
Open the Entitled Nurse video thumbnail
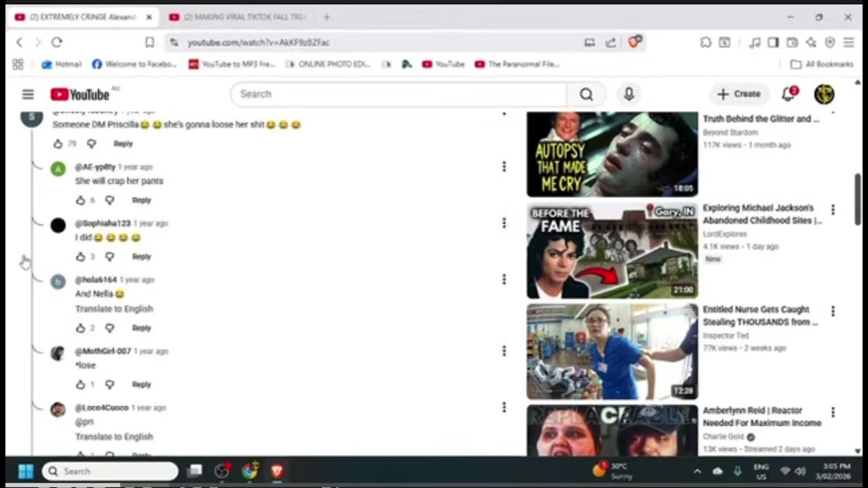pos(612,352)
